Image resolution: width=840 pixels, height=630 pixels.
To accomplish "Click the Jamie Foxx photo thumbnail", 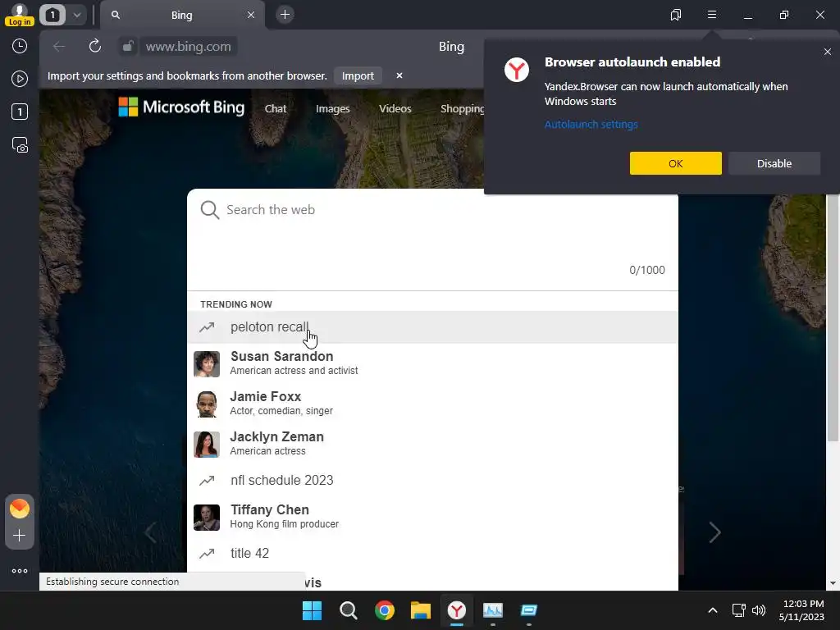I will point(207,404).
